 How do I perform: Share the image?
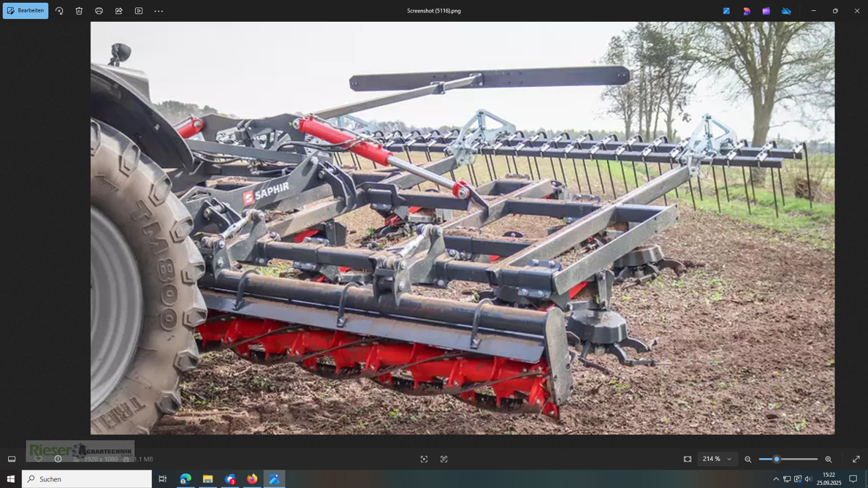119,10
